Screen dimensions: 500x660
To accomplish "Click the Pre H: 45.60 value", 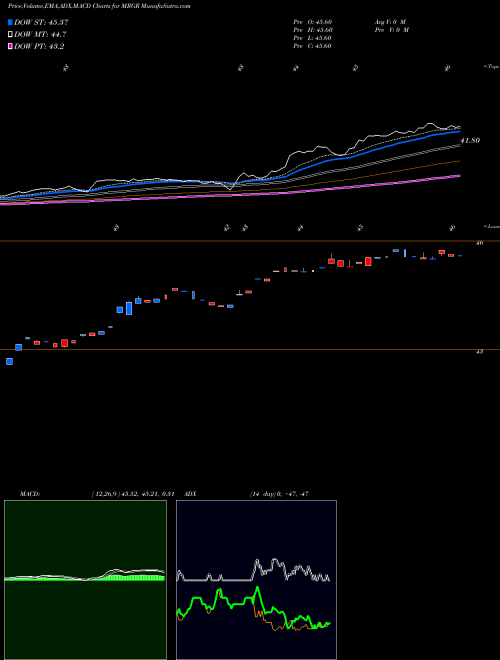I will coord(313,30).
